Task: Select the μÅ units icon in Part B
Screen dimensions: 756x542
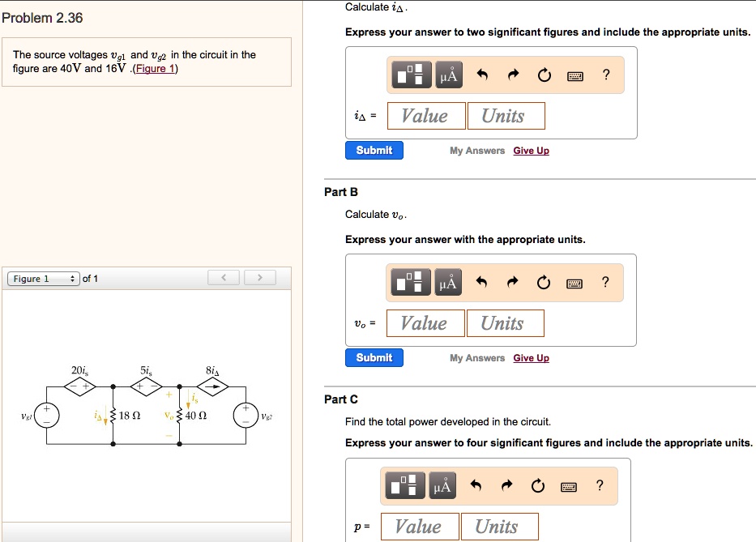Action: pos(447,282)
